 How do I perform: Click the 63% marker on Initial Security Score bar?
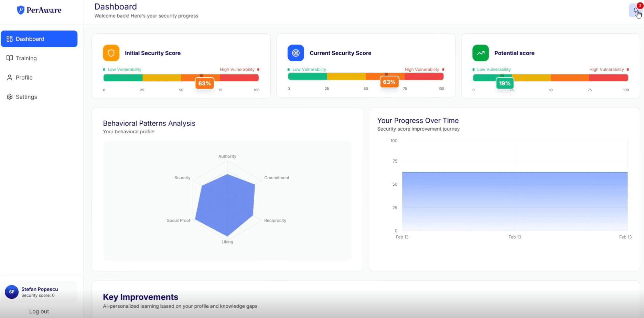coord(204,83)
